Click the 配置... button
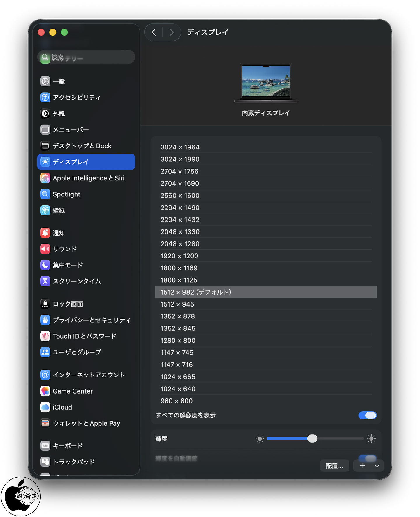Viewport: 420px width, 517px height. pyautogui.click(x=334, y=466)
